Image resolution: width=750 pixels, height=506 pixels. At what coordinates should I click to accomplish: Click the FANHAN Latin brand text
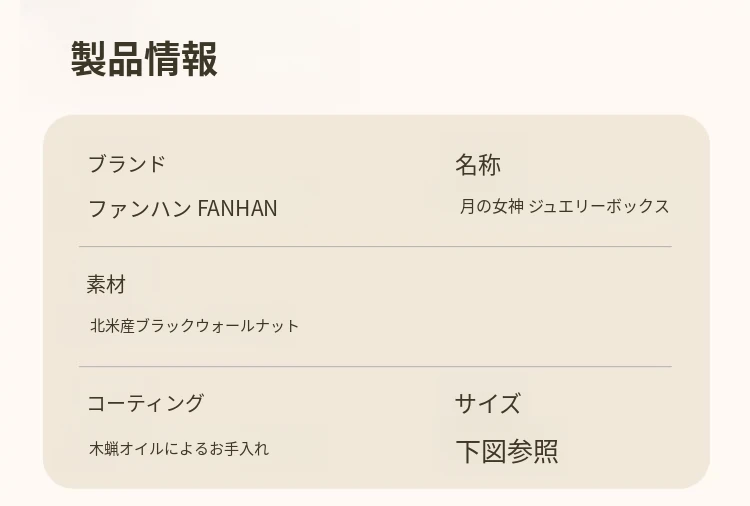[x=237, y=209]
